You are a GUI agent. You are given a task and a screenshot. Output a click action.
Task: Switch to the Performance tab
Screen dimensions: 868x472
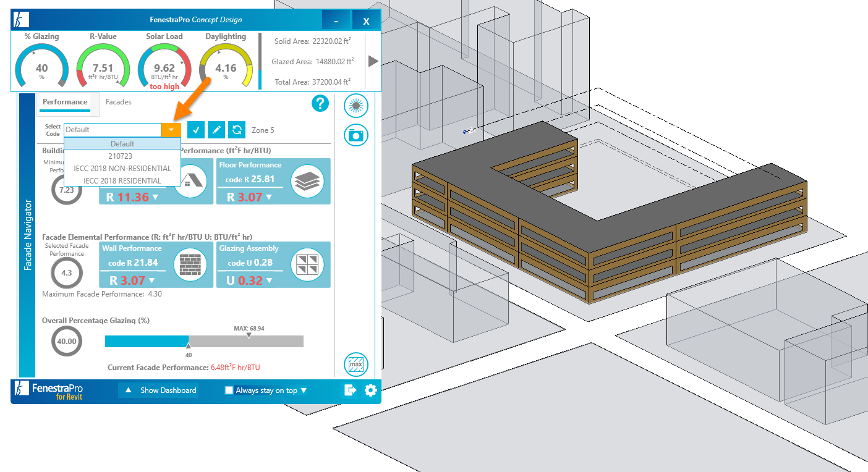[x=65, y=102]
